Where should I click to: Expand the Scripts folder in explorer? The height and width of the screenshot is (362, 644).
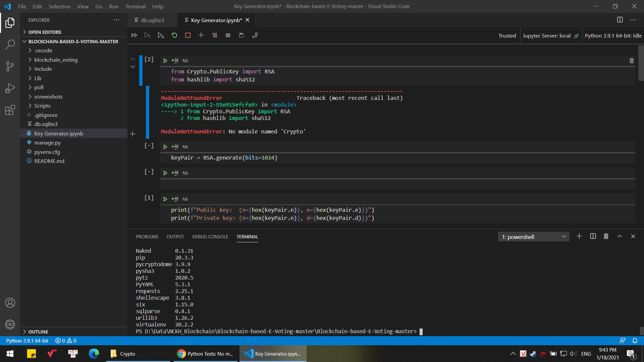[43, 106]
